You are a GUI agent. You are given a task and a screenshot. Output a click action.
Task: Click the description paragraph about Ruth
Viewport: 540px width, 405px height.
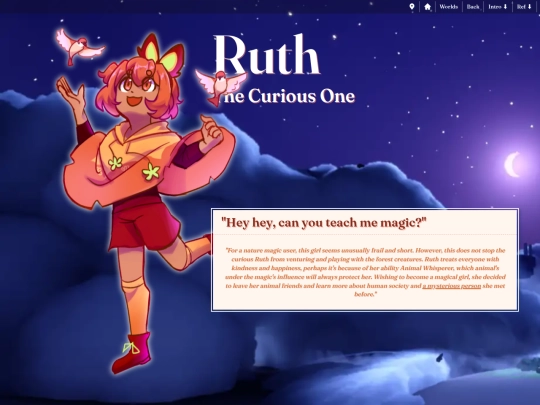(x=365, y=272)
